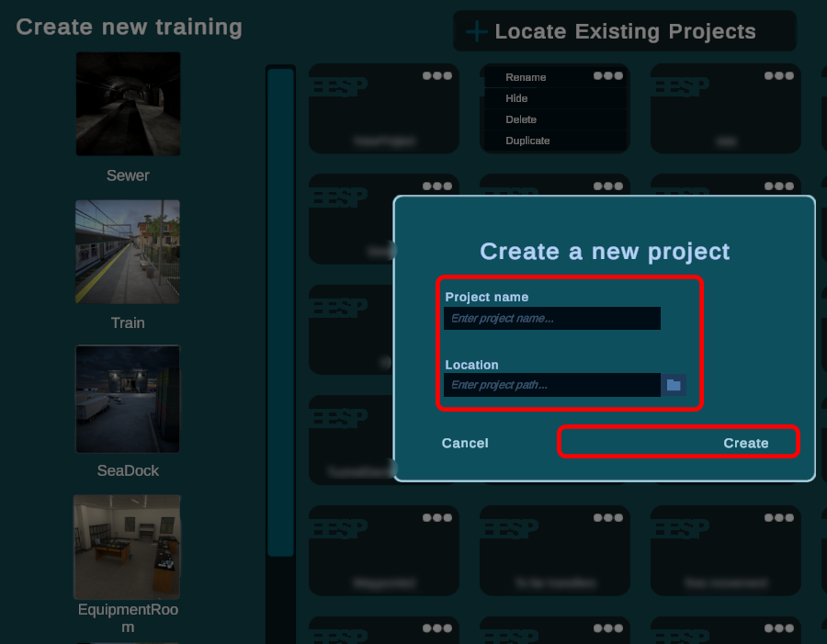
Task: Select the Train environment thumbnail
Action: pyautogui.click(x=128, y=252)
